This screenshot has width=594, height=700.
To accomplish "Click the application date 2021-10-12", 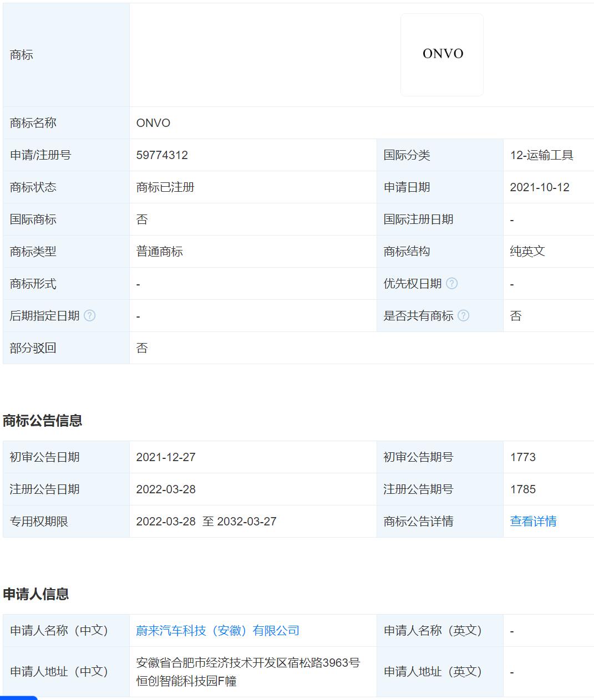I will coord(539,187).
